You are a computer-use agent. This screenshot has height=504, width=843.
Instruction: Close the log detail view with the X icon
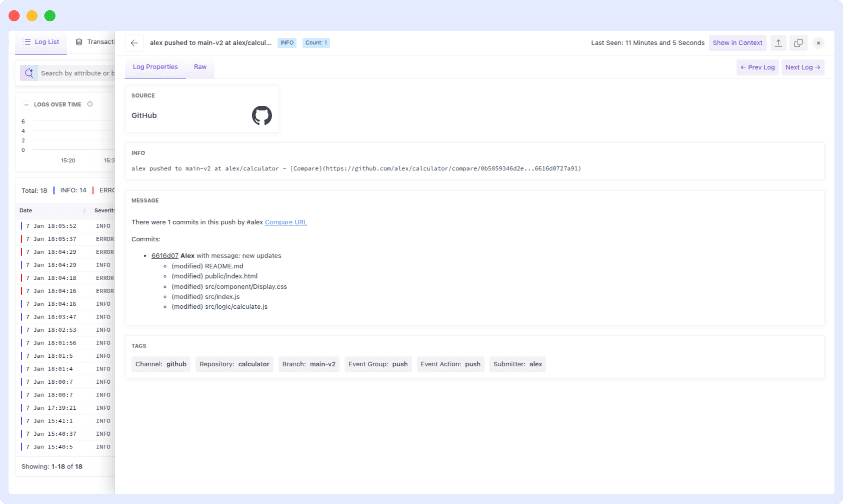818,43
